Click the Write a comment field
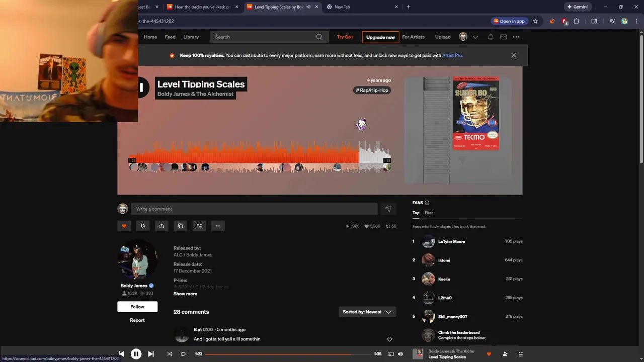644x362 pixels. (254, 209)
